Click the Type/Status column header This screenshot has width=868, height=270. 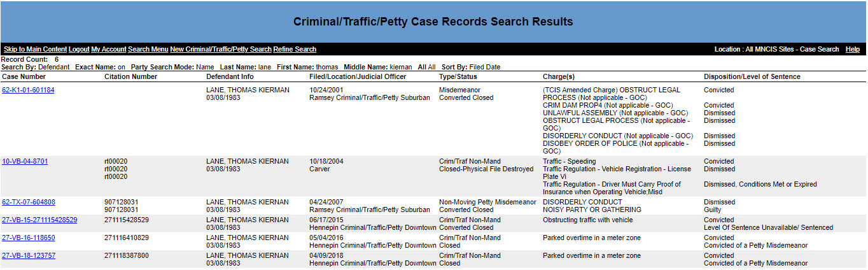(x=458, y=76)
